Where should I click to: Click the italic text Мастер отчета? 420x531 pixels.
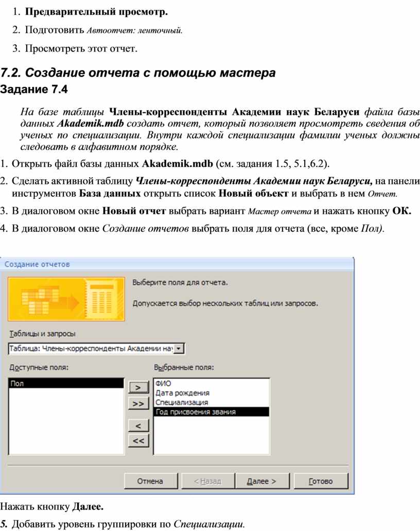coord(279,211)
